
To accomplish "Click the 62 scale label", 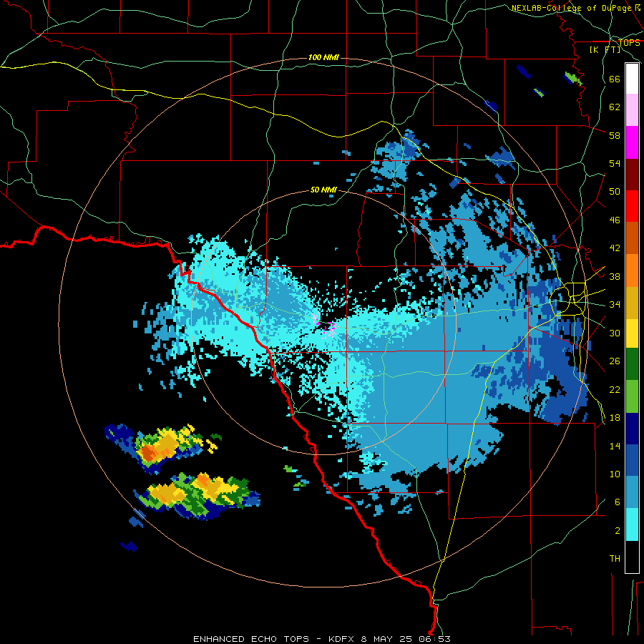I will point(615,107).
